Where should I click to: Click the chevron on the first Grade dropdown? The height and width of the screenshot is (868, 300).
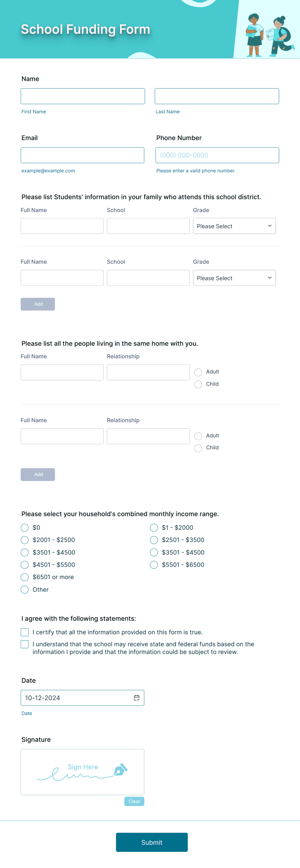[x=269, y=226]
